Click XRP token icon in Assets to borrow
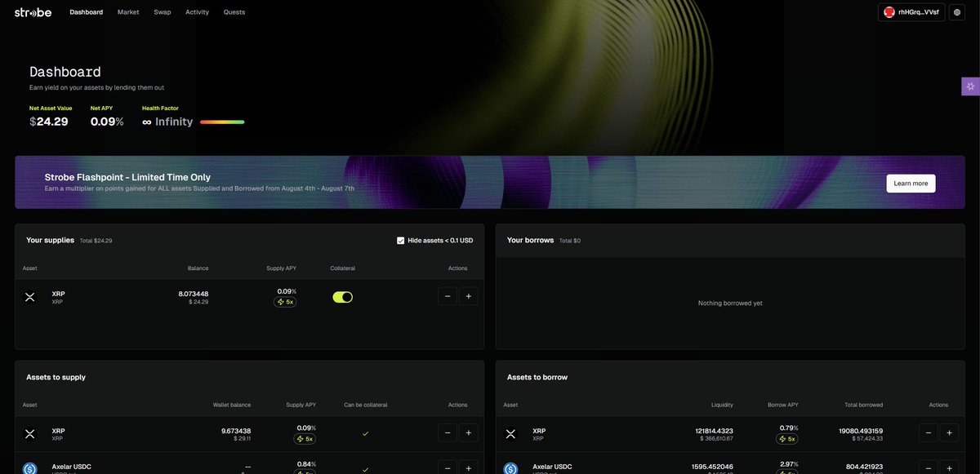 [511, 434]
